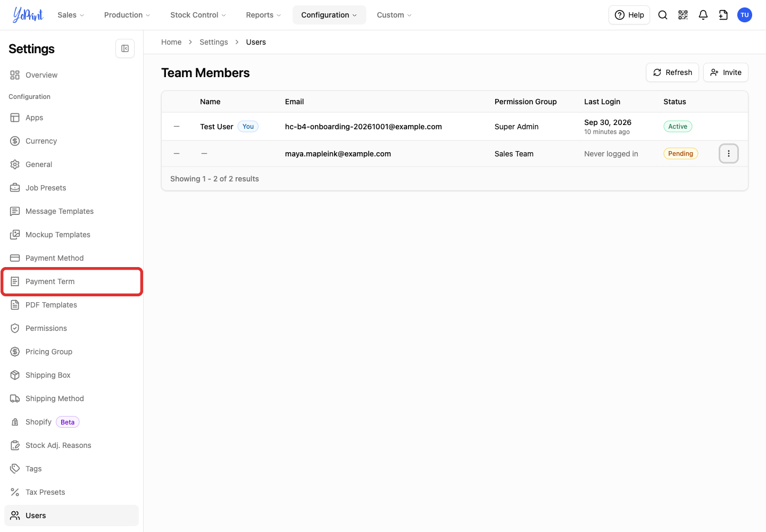Click the Email column header
This screenshot has width=766, height=532.
tap(294, 102)
